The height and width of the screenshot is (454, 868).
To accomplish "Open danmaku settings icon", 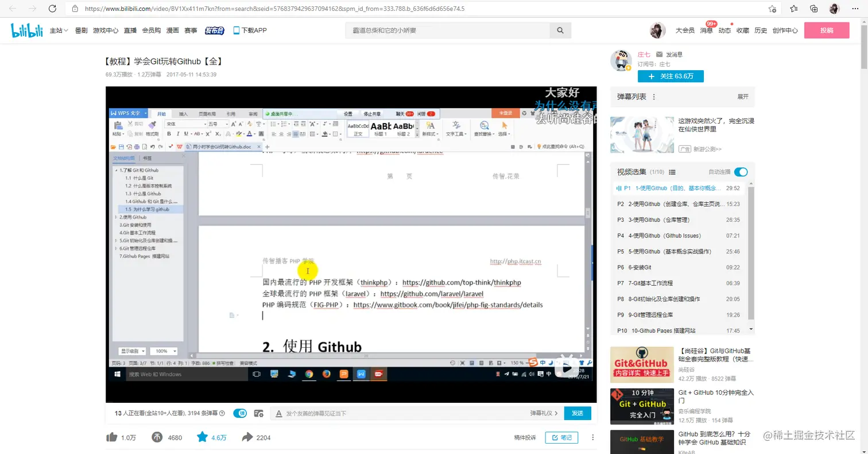I will pos(259,413).
